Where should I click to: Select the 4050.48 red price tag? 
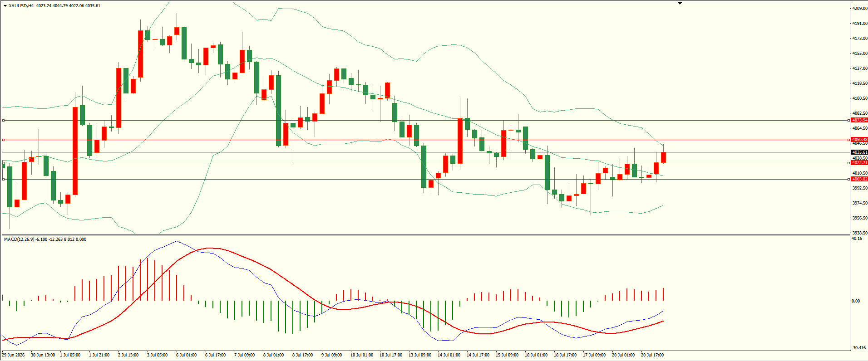click(x=859, y=140)
